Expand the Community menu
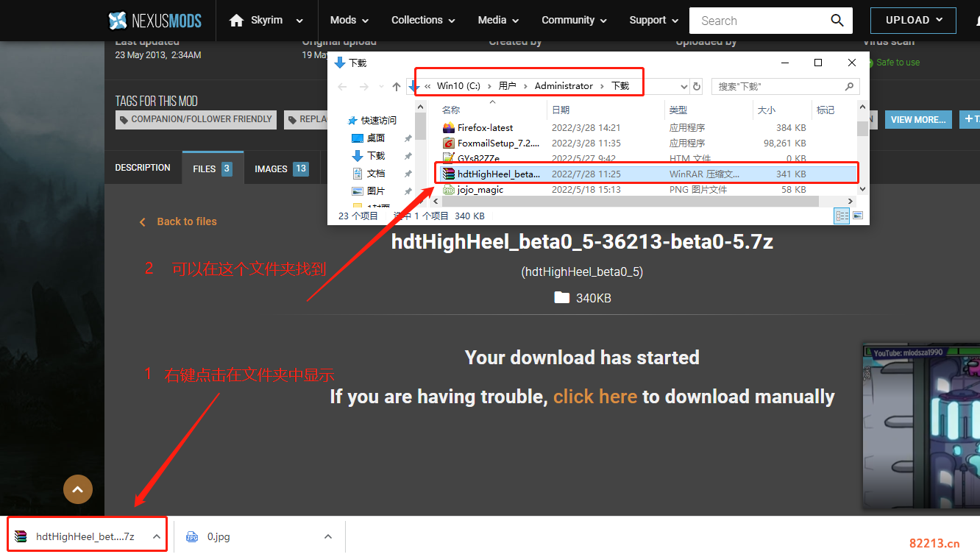This screenshot has width=980, height=557. click(x=575, y=21)
